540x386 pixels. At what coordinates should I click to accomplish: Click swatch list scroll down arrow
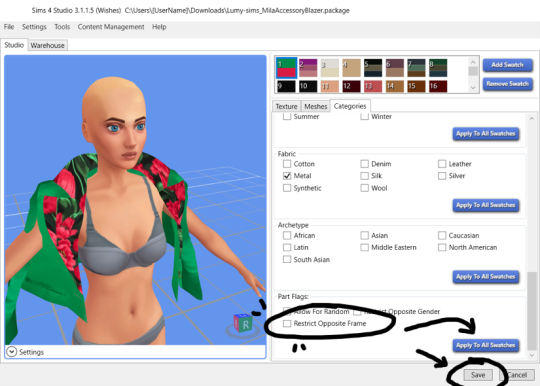[473, 87]
